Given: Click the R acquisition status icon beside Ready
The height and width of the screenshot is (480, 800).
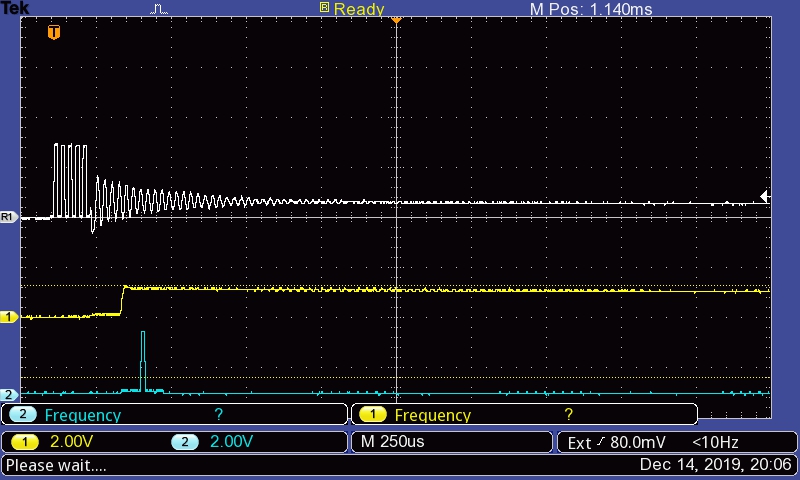Looking at the screenshot, I should (324, 7).
